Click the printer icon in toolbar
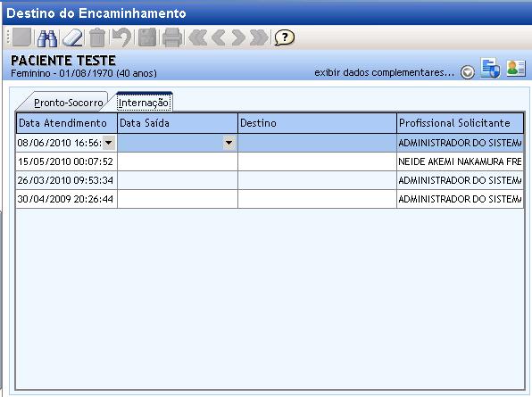This screenshot has width=532, height=397. (x=172, y=37)
